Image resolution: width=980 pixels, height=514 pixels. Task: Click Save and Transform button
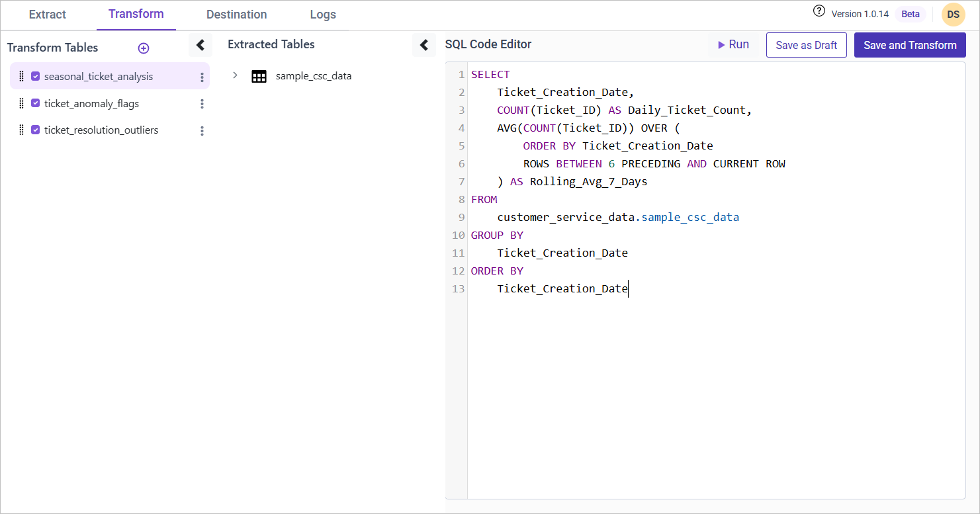(910, 45)
